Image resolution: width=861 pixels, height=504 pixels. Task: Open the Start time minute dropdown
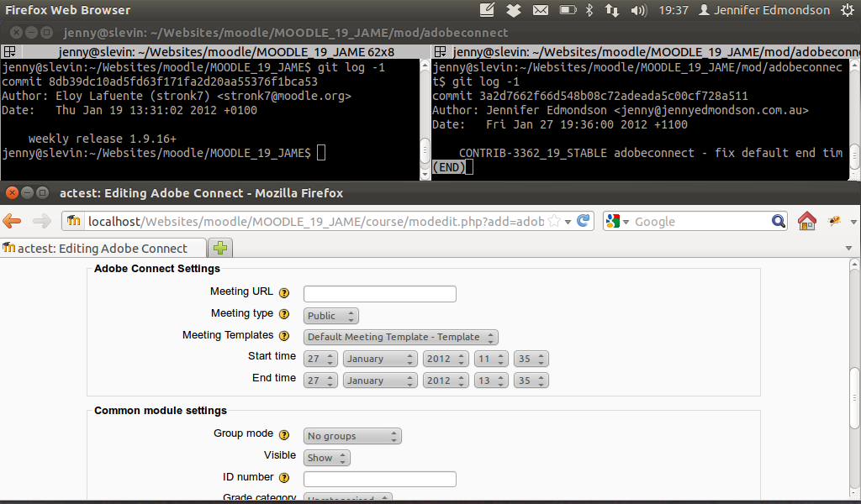click(531, 360)
